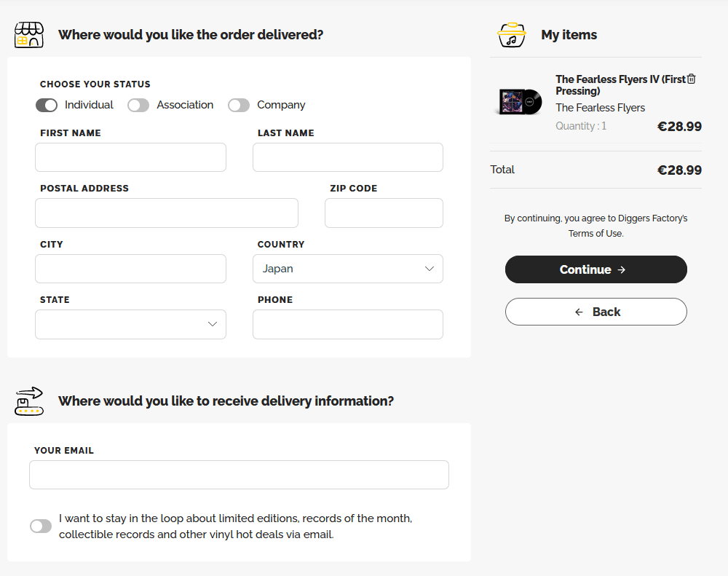Select the Postal Address input box
This screenshot has height=576, width=728.
pyautogui.click(x=167, y=213)
